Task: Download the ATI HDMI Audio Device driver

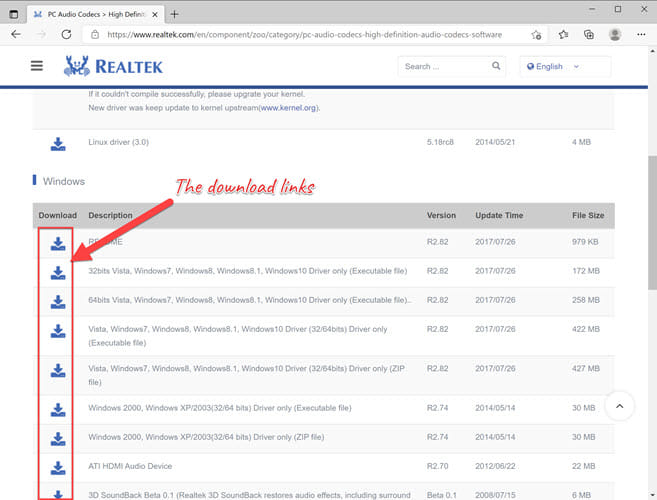Action: tap(58, 468)
